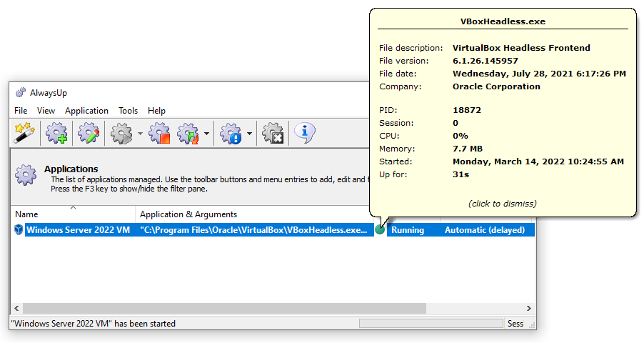
Task: Click the application report info gear icon
Action: coord(231,133)
